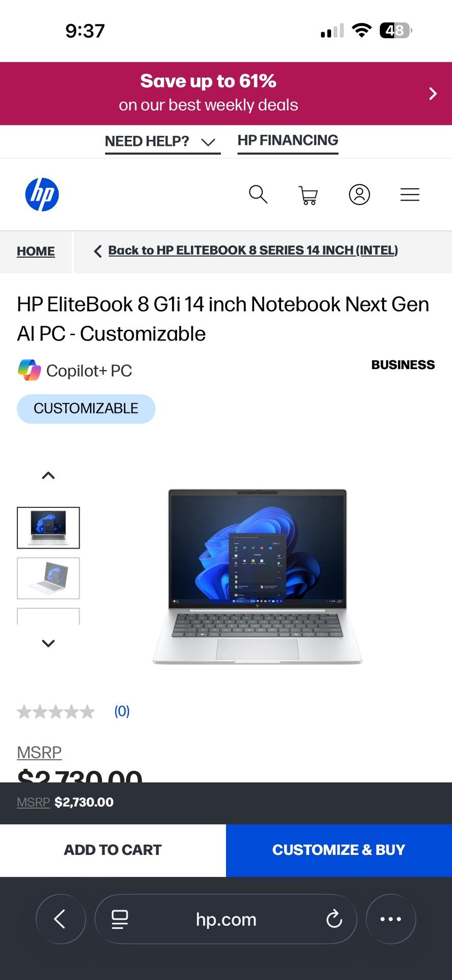Image resolution: width=452 pixels, height=980 pixels.
Task: Open HP FINANCING menu item
Action: coord(288,141)
